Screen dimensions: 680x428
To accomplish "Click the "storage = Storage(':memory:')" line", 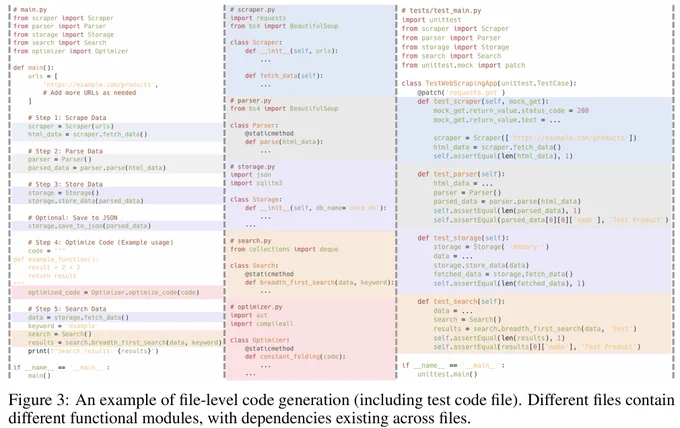I will click(491, 247).
